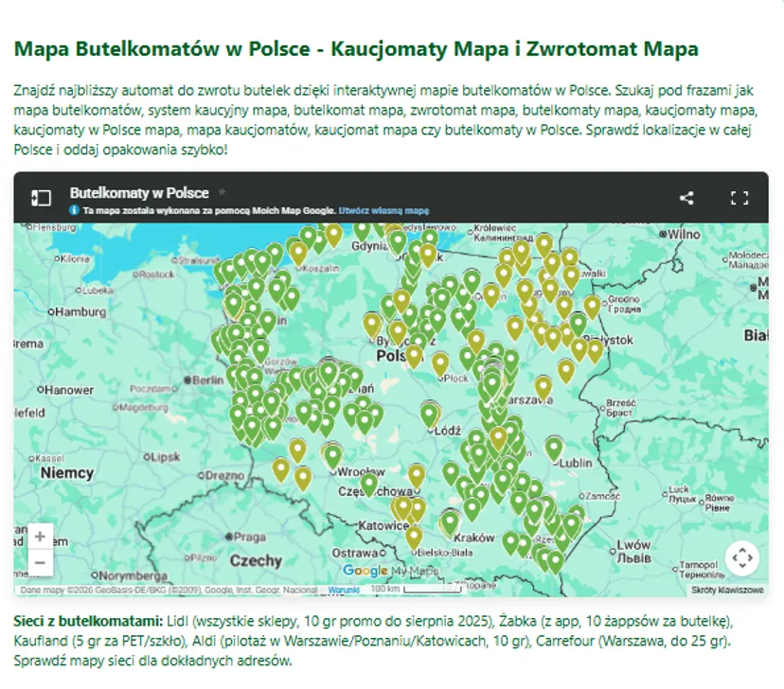Click the Norymberga city label
The height and width of the screenshot is (689, 784).
129,576
